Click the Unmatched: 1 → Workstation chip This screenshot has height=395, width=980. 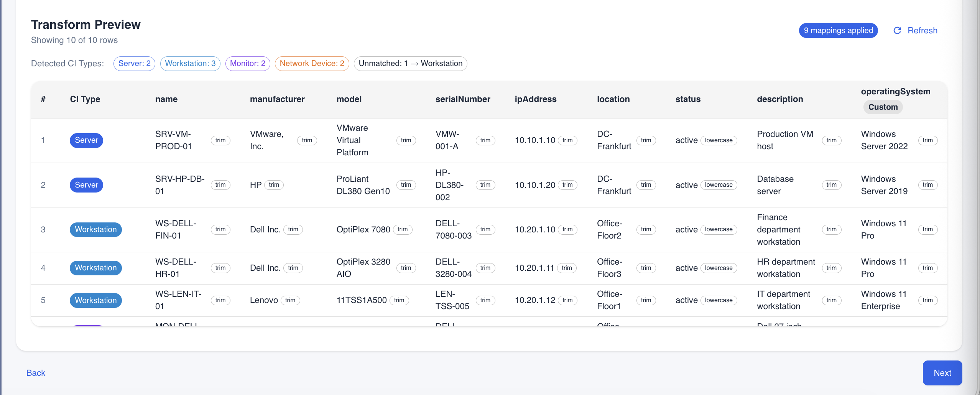click(410, 64)
